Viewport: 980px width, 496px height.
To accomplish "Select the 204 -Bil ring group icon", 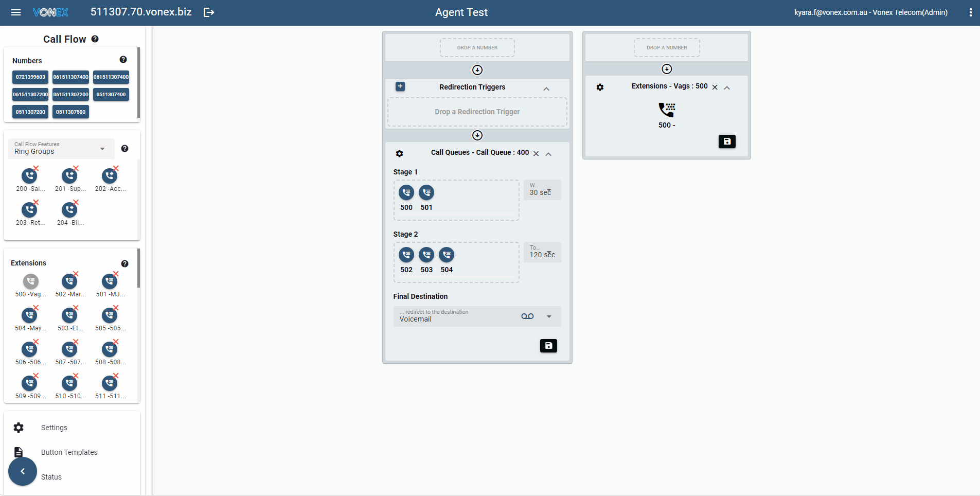I will click(69, 210).
